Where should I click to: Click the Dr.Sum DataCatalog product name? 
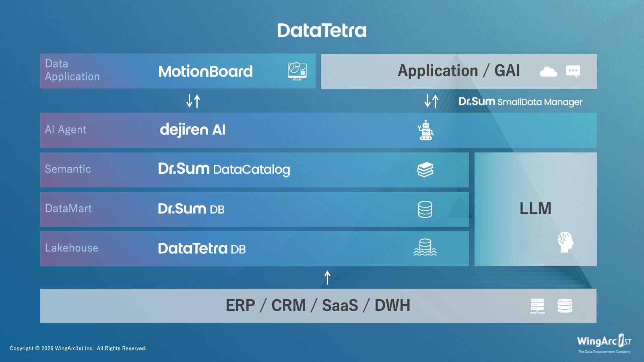point(224,169)
